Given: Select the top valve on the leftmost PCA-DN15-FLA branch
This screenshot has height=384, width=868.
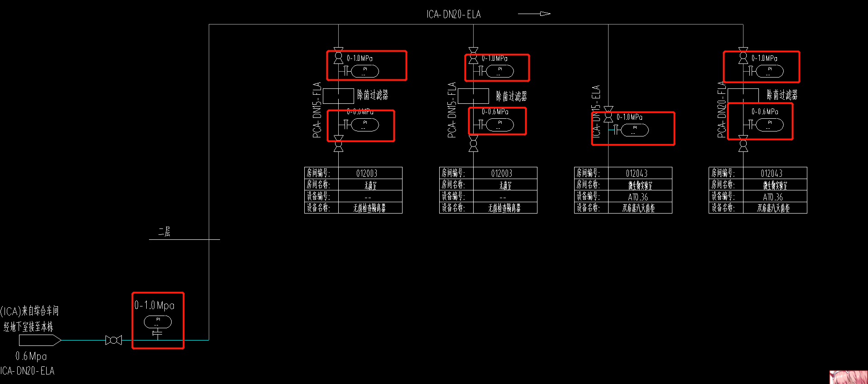Looking at the screenshot, I should point(338,55).
